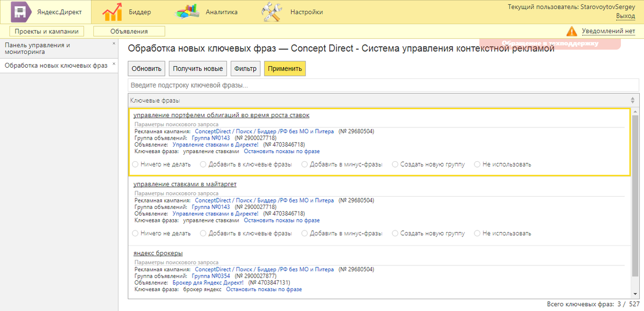Viewport: 644px width, 311px height.
Task: Open the Фильтр button
Action: click(x=245, y=69)
